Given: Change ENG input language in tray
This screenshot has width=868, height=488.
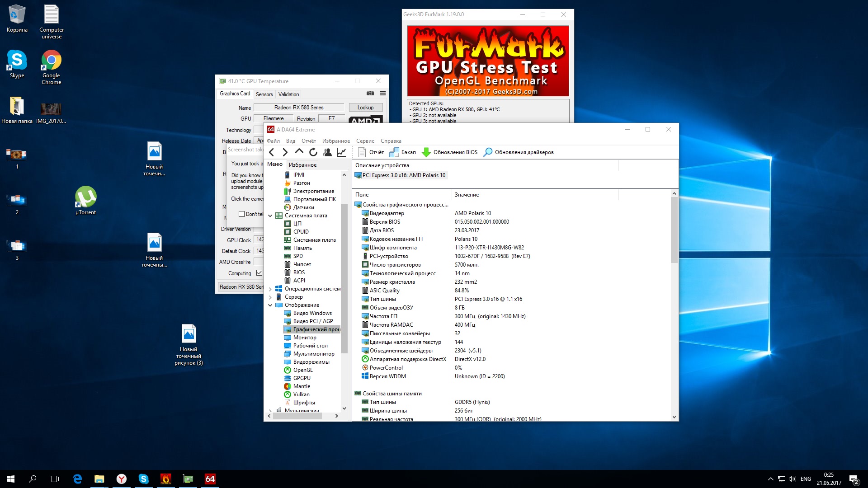Looking at the screenshot, I should pyautogui.click(x=806, y=479).
